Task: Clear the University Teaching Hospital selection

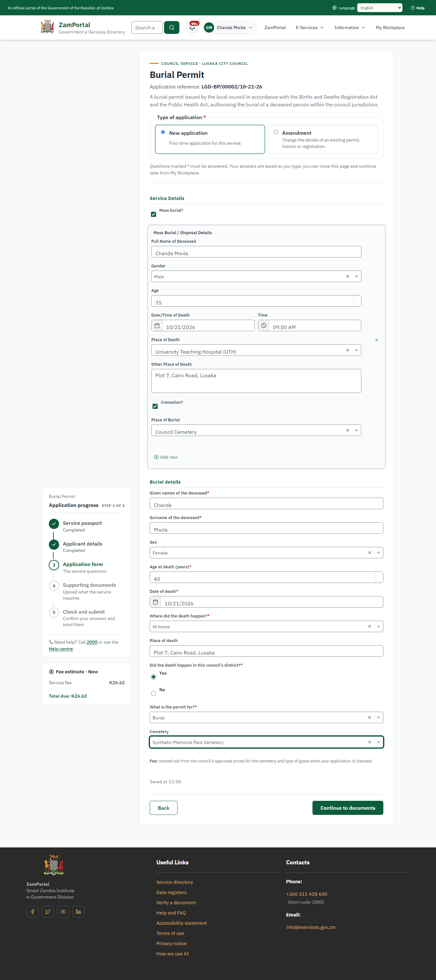Action: point(348,350)
